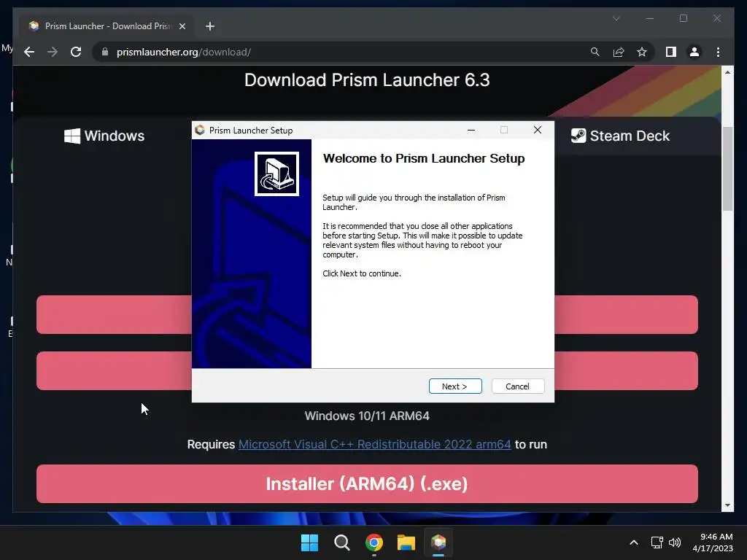The height and width of the screenshot is (560, 747).
Task: Click the Prism Launcher icon in setup title bar
Action: pos(200,130)
